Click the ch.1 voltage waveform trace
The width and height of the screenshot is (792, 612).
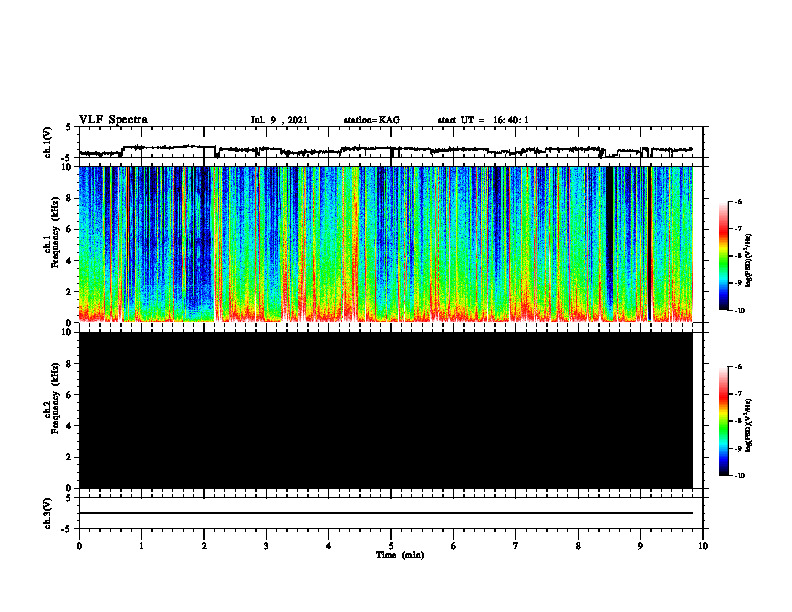pyautogui.click(x=386, y=150)
